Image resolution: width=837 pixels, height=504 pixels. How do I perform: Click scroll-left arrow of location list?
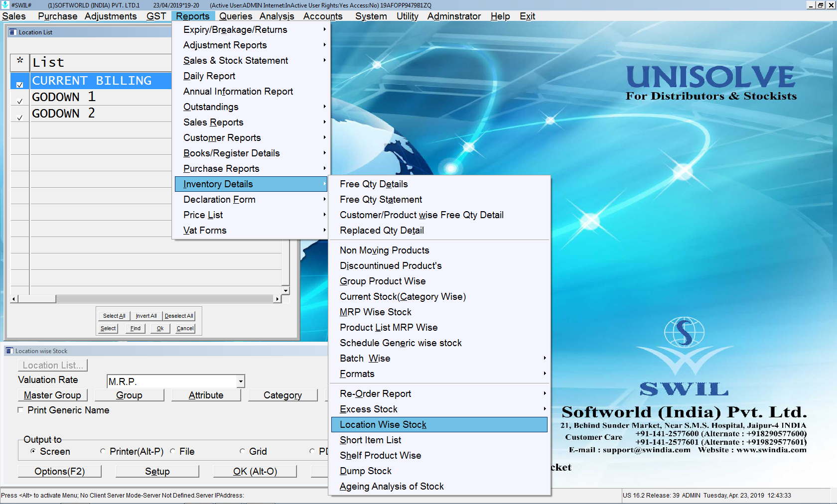click(14, 299)
